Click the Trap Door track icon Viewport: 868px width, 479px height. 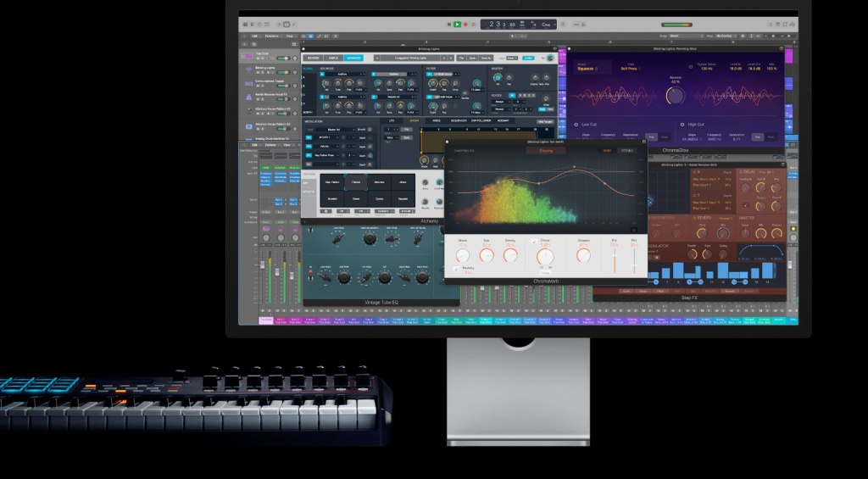pos(248,57)
